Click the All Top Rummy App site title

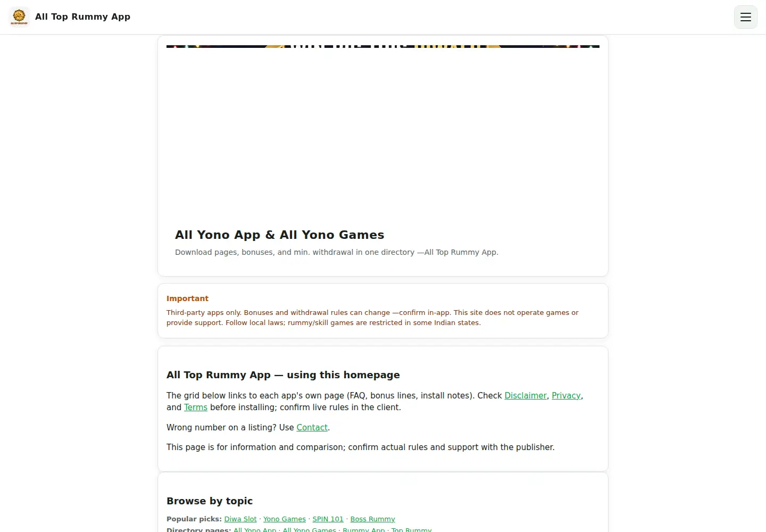82,16
